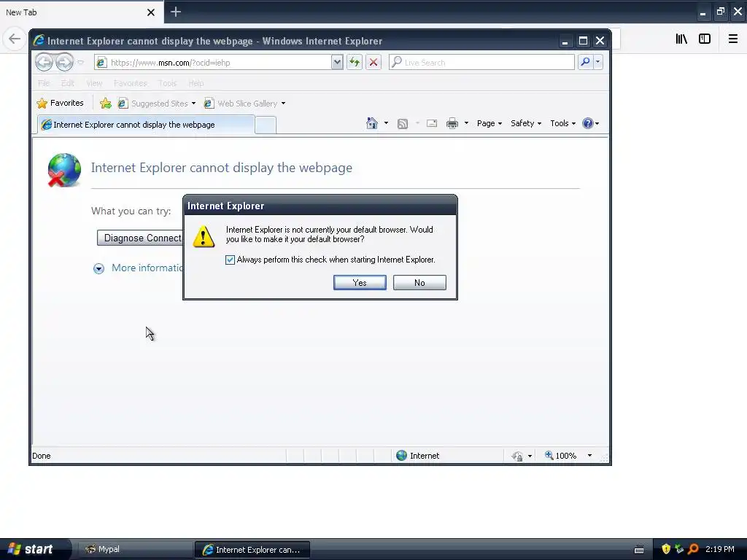Click the Print icon in command bar
The width and height of the screenshot is (747, 560).
pyautogui.click(x=452, y=123)
